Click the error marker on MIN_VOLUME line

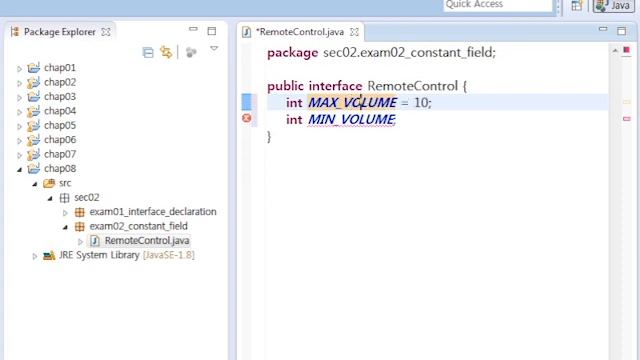pos(247,118)
